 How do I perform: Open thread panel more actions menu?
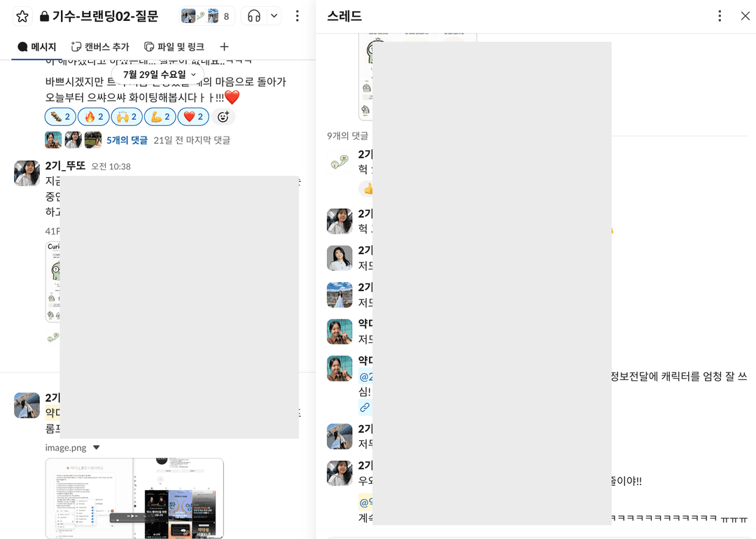click(x=720, y=16)
